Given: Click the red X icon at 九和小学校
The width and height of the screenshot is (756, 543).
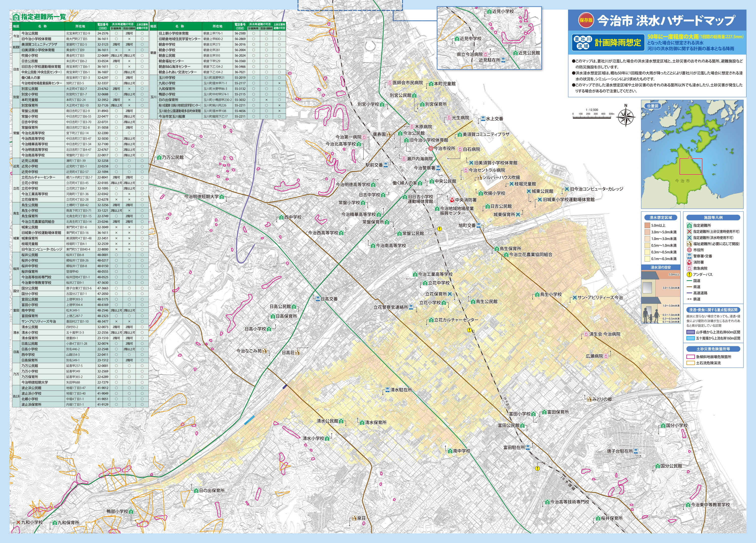Looking at the screenshot, I should tap(18, 522).
